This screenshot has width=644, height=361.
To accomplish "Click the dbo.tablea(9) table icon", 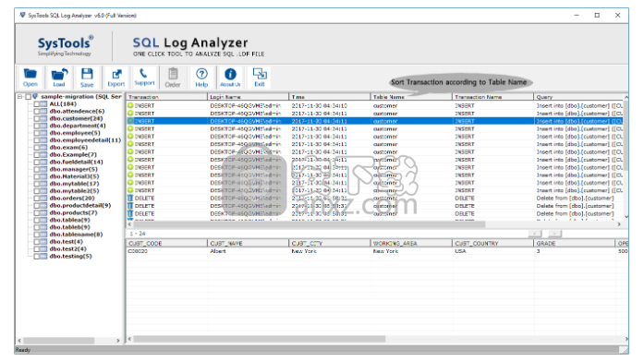I will [x=43, y=221].
